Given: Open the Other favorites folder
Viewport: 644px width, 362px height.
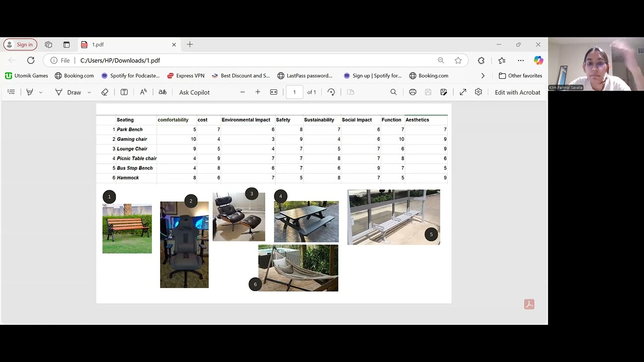Looking at the screenshot, I should click(520, 75).
